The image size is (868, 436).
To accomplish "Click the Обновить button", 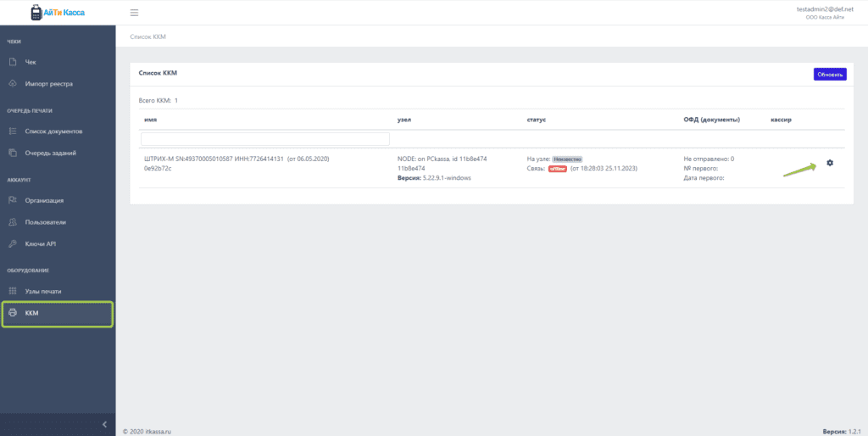I will pyautogui.click(x=830, y=75).
